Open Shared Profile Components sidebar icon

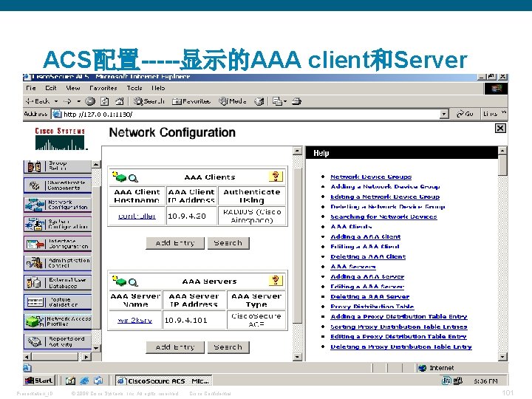pyautogui.click(x=34, y=185)
